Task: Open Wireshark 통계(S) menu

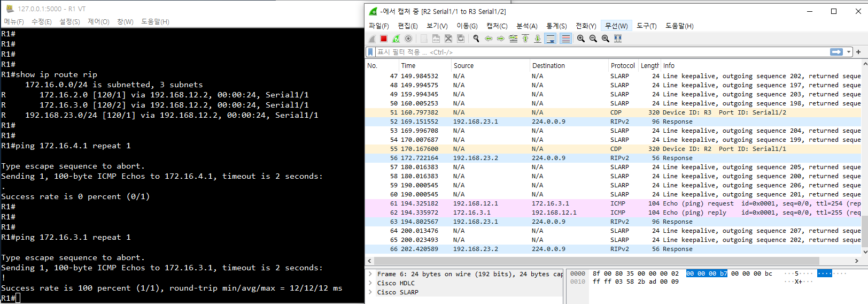Action: (x=556, y=26)
